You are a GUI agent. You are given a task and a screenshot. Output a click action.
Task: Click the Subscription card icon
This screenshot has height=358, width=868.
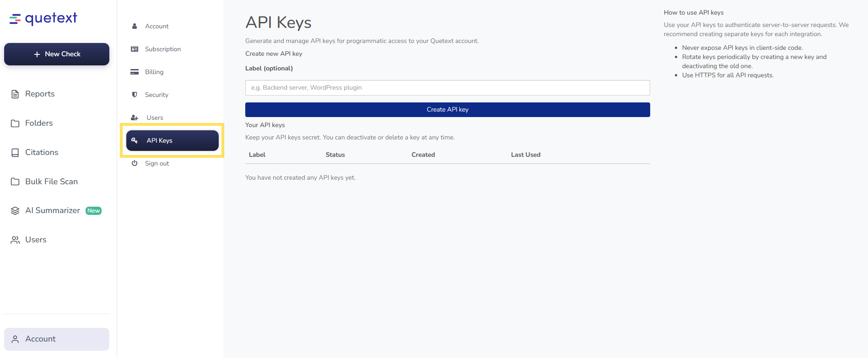click(x=135, y=49)
